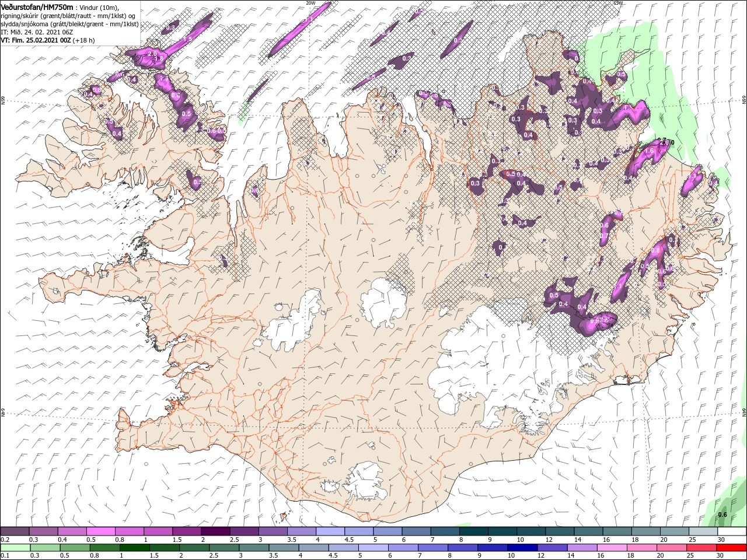Image resolution: width=747 pixels, height=560 pixels.
Task: Click the "Vindur (10m)" text in the header
Action: (99, 7)
